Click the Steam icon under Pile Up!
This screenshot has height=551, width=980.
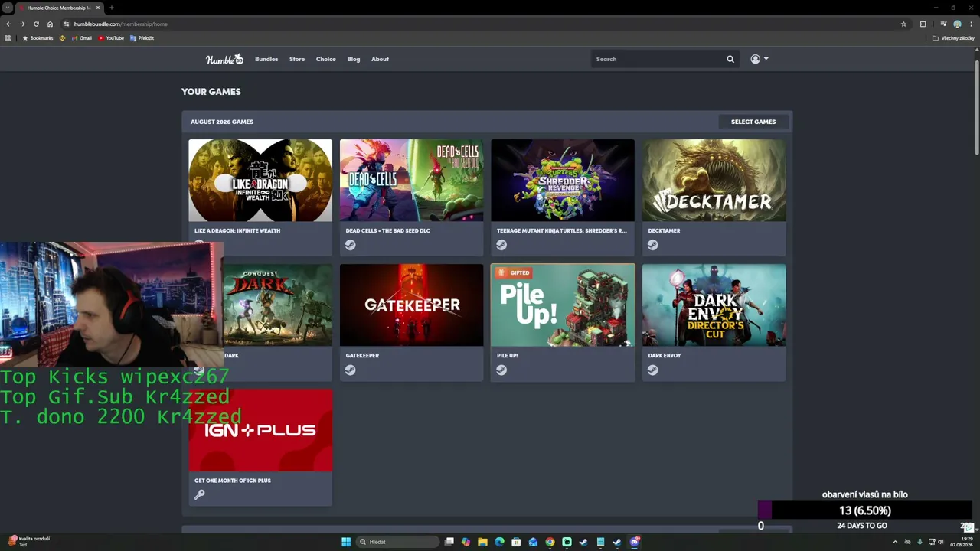click(501, 370)
